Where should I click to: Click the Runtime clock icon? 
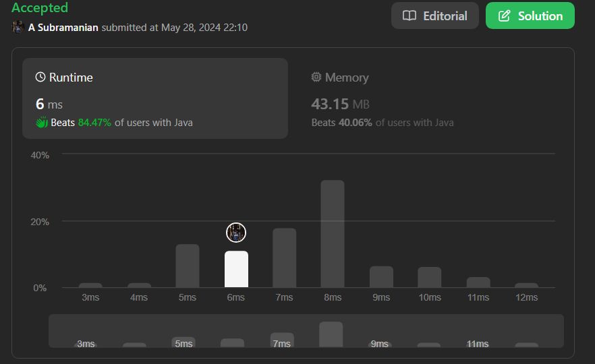tap(40, 77)
